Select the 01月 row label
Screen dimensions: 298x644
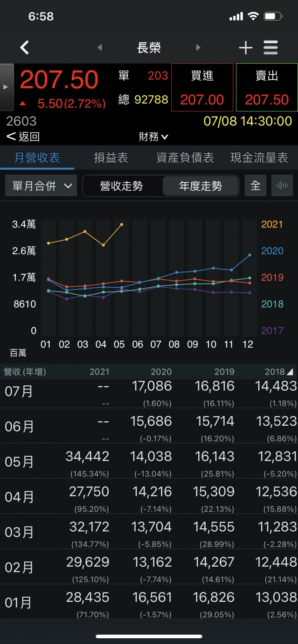point(19,603)
